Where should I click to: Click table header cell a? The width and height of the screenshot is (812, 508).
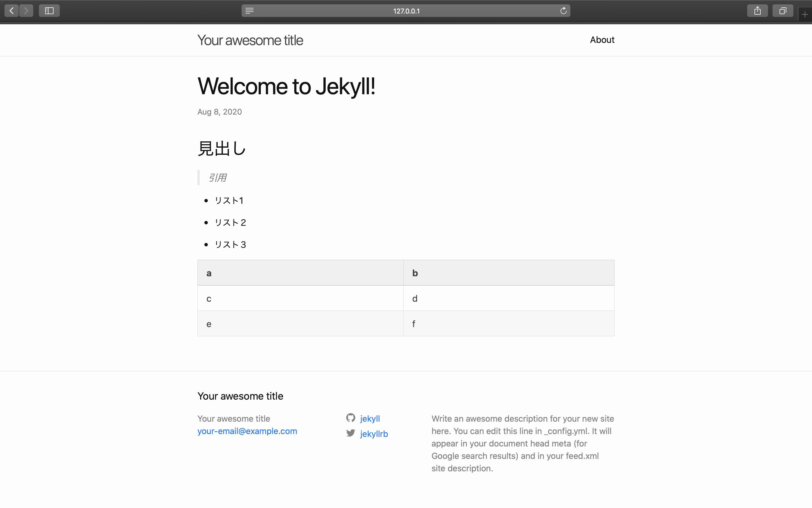pos(300,273)
